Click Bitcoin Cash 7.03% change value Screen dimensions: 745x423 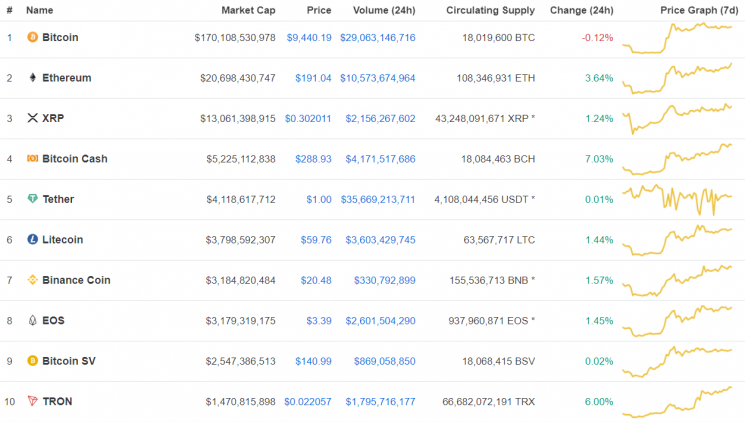click(599, 159)
